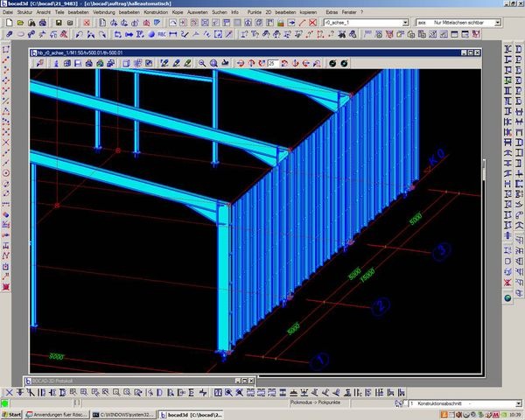Click the rotation angle field showing 25
Viewport: 525px width, 420px height.
[x=273, y=63]
